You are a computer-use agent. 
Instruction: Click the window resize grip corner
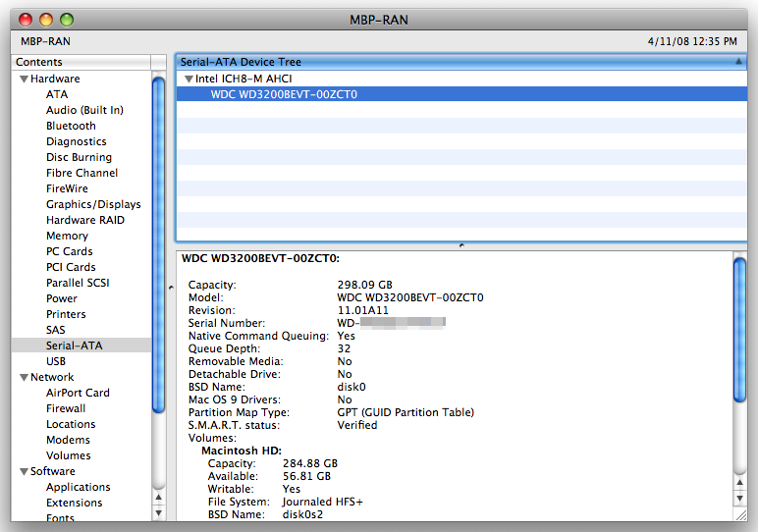coord(740,514)
